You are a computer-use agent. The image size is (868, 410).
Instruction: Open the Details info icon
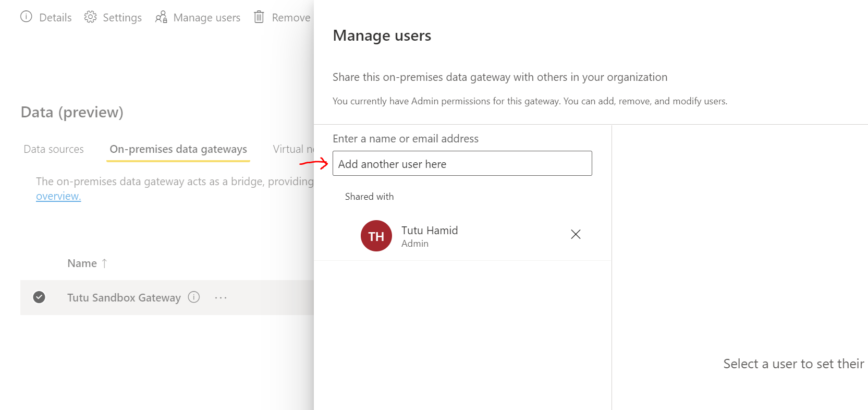pyautogui.click(x=26, y=17)
